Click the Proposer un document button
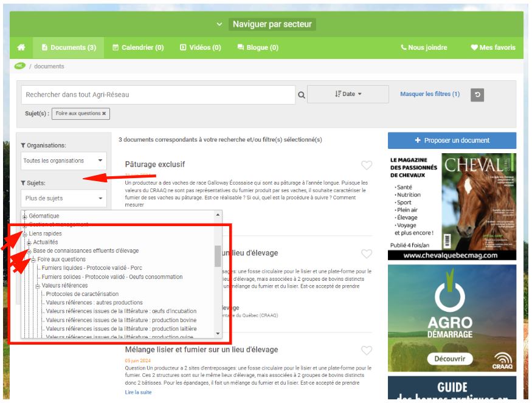The height and width of the screenshot is (403, 532). 452,140
